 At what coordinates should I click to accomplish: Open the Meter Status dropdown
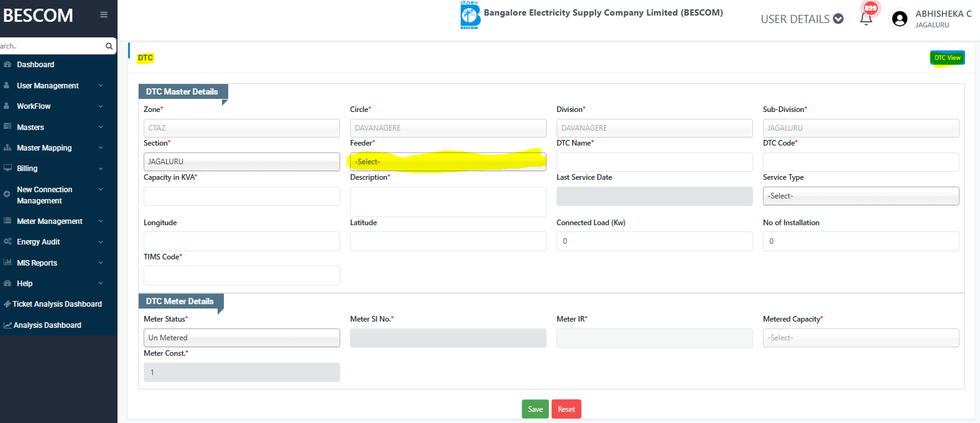pyautogui.click(x=242, y=338)
